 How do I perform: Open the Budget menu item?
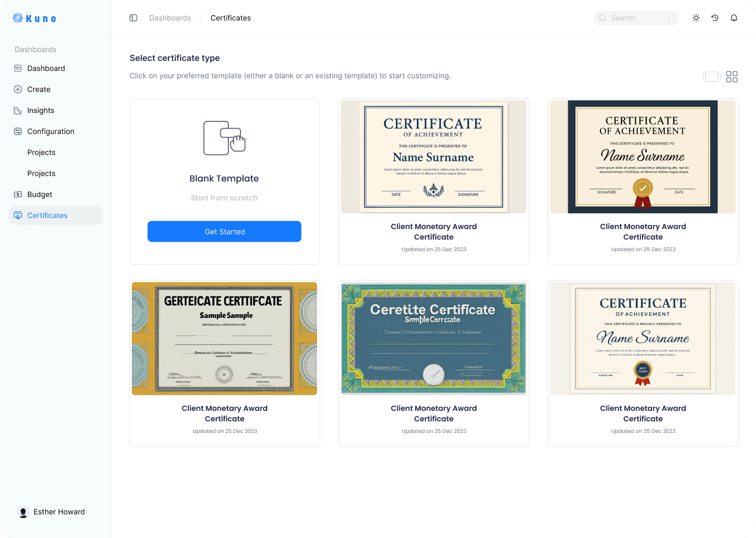tap(56, 194)
